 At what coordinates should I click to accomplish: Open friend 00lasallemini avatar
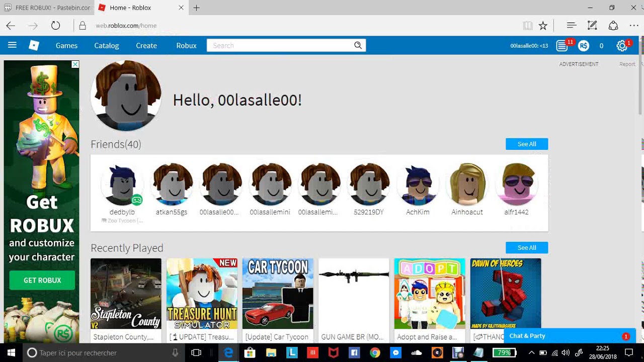(270, 184)
